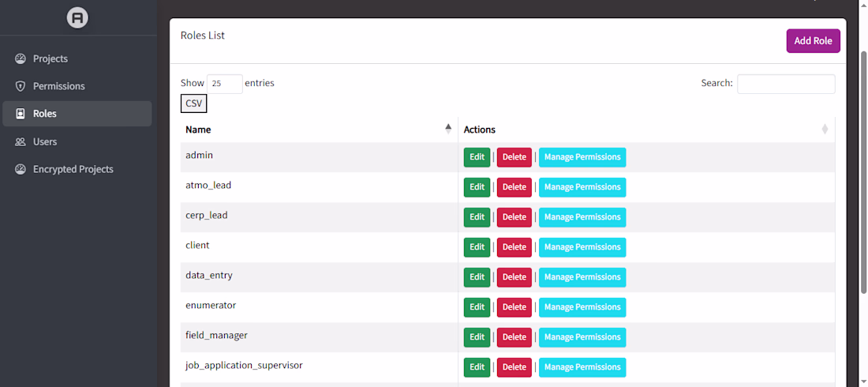Click the Encrypted Projects icon
868x387 pixels.
pos(21,169)
